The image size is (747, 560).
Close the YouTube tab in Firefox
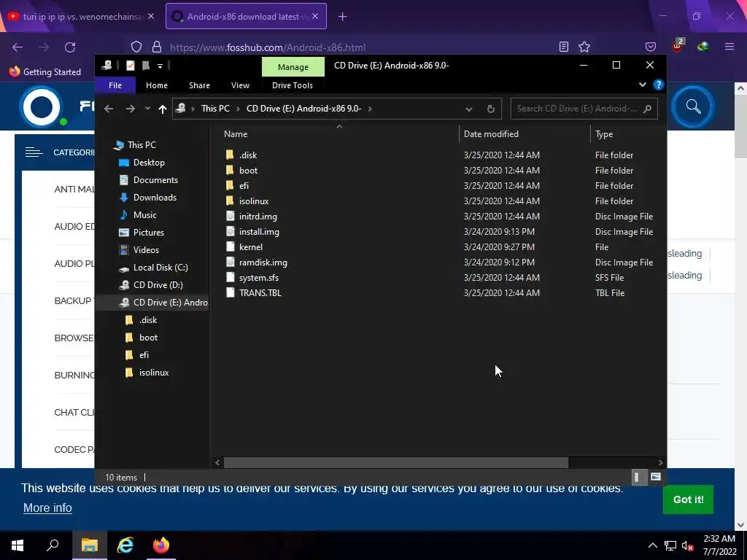151,16
